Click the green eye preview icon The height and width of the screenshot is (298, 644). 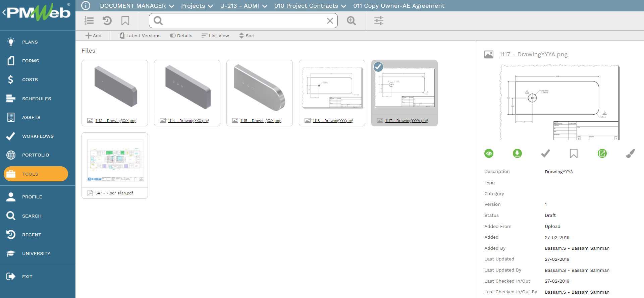click(489, 154)
